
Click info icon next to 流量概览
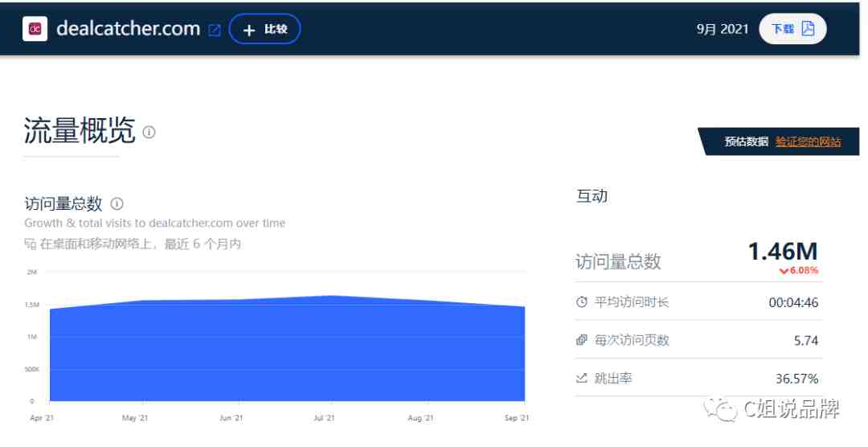pos(149,132)
